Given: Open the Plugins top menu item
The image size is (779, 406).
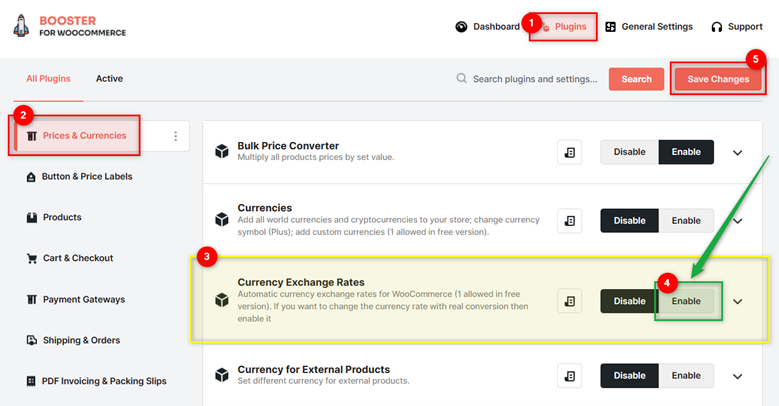Looking at the screenshot, I should 563,27.
